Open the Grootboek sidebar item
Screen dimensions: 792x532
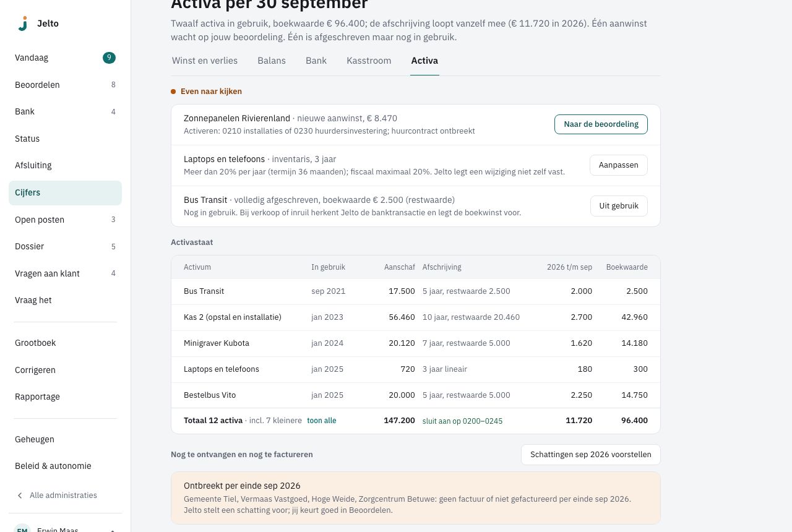pyautogui.click(x=65, y=343)
